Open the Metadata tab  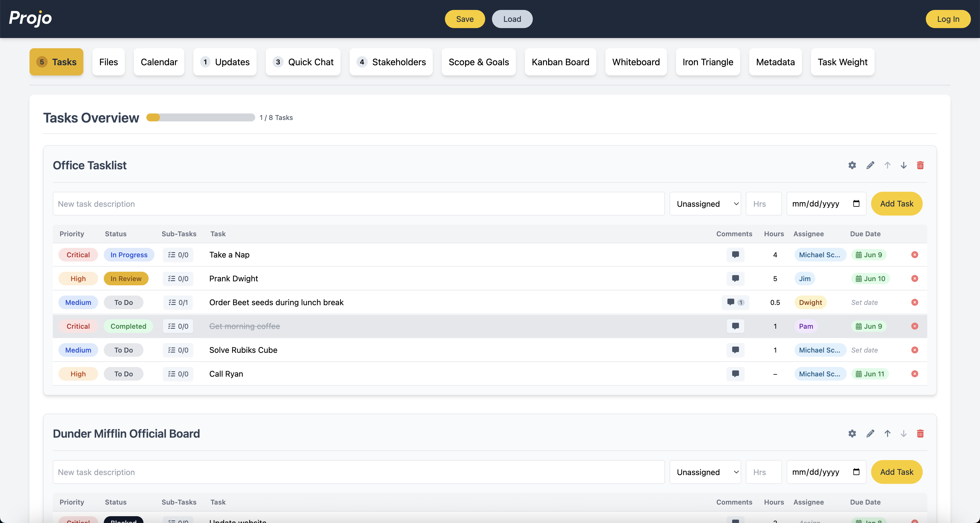pyautogui.click(x=775, y=62)
